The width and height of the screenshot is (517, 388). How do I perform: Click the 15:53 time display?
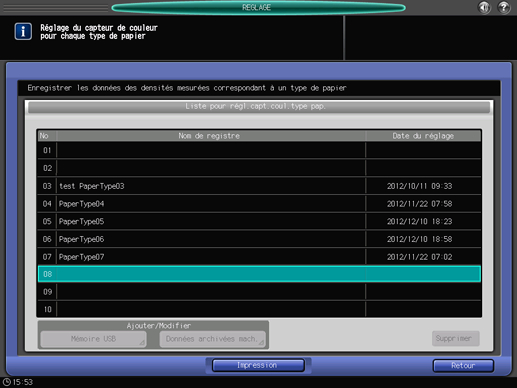(x=23, y=382)
